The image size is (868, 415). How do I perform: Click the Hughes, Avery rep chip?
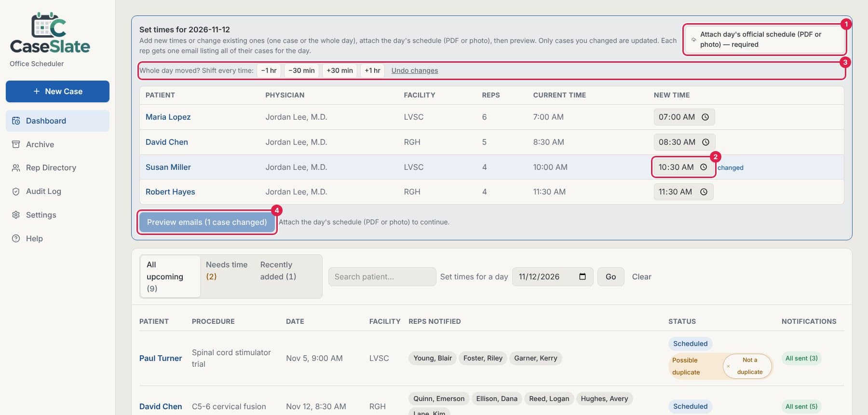tap(604, 399)
